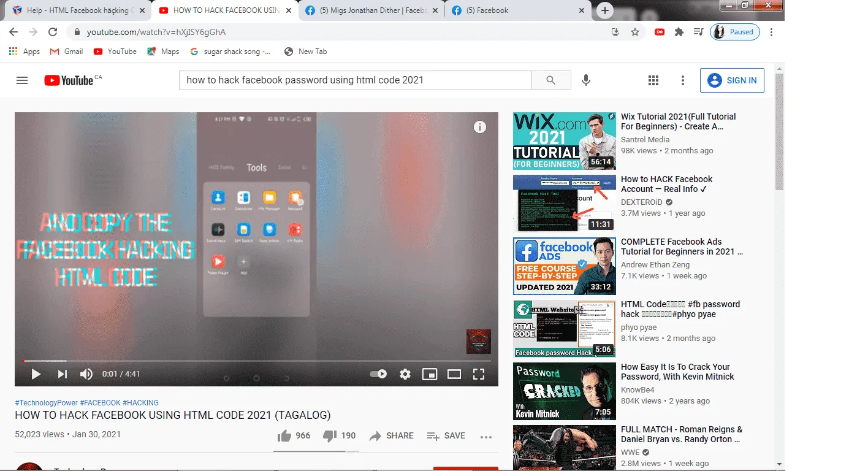This screenshot has width=868, height=471.
Task: Open Gmail bookmark
Action: pyautogui.click(x=66, y=52)
